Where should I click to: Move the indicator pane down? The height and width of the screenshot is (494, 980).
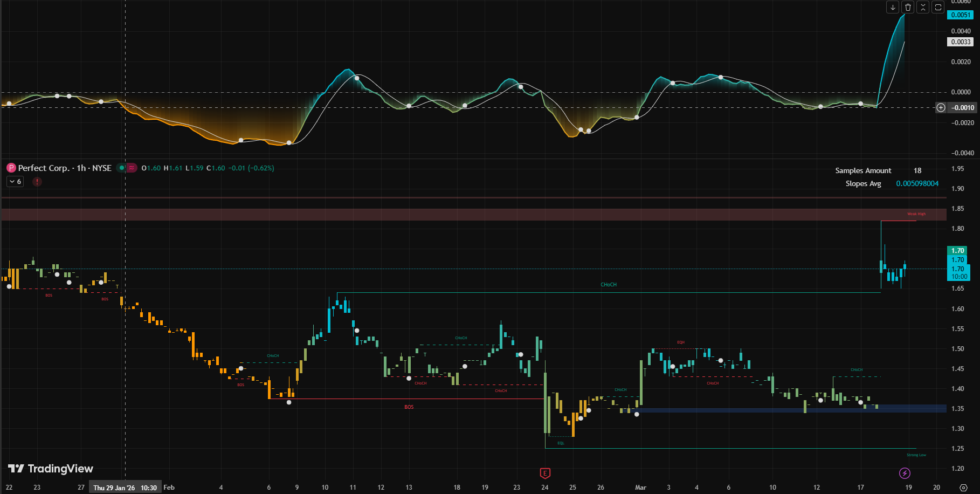click(893, 7)
